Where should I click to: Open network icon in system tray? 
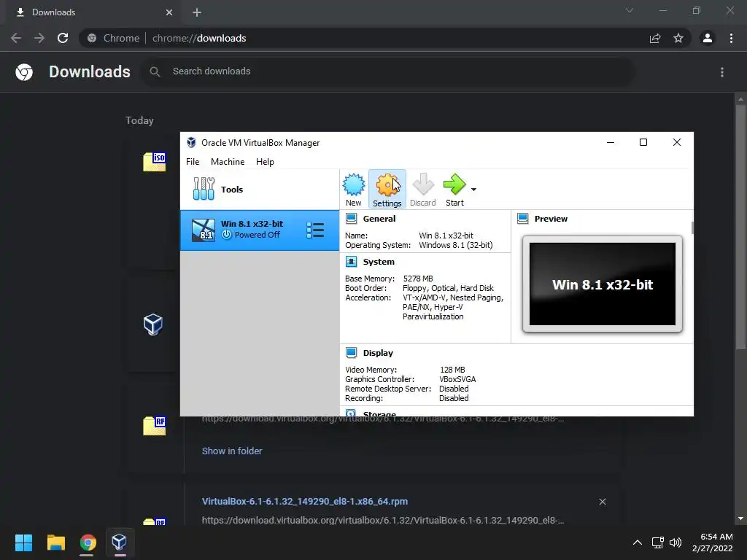click(x=657, y=542)
